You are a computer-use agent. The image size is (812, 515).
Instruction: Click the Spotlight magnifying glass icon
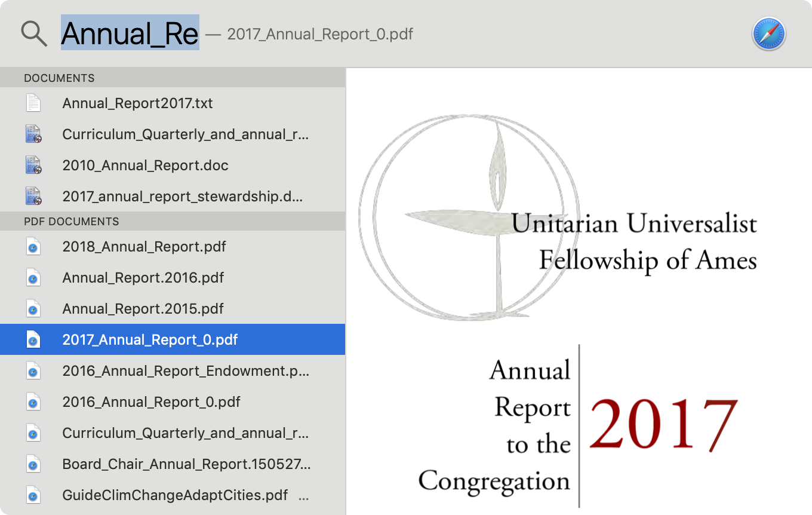coord(34,33)
